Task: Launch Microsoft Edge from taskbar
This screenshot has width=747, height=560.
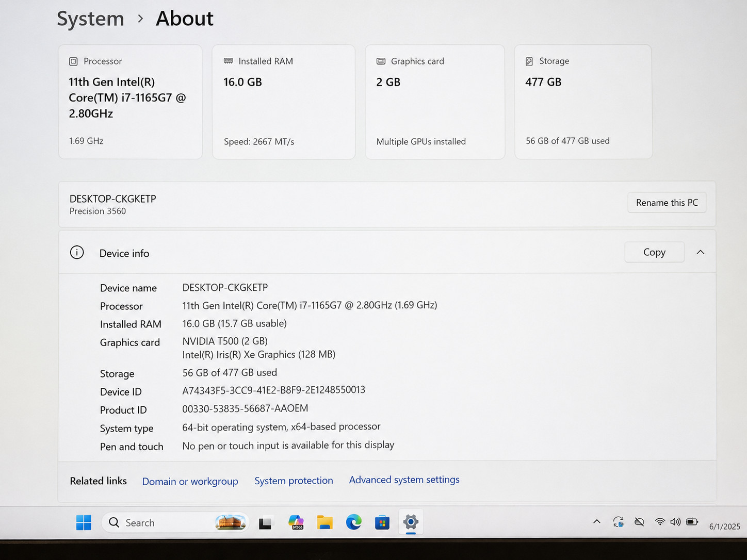Action: pyautogui.click(x=353, y=522)
